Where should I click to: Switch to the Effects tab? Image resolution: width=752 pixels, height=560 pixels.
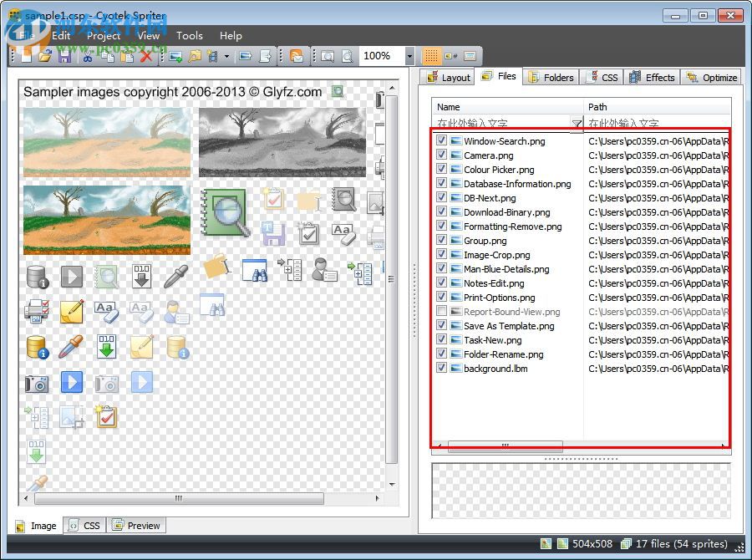(653, 77)
